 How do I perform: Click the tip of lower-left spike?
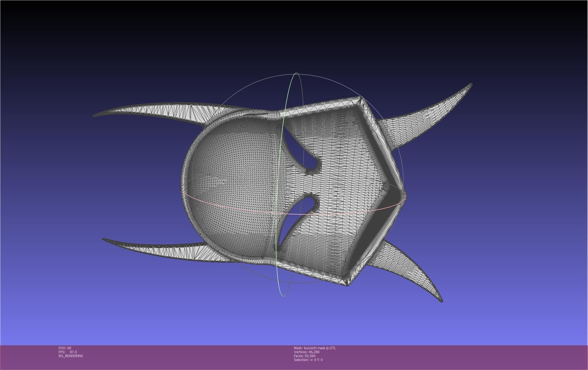coord(104,239)
